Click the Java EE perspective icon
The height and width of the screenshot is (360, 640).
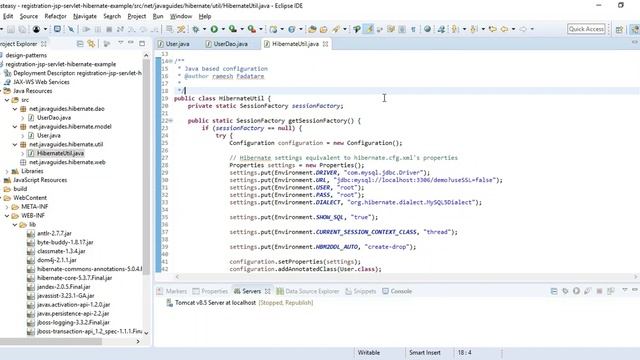(x=635, y=29)
